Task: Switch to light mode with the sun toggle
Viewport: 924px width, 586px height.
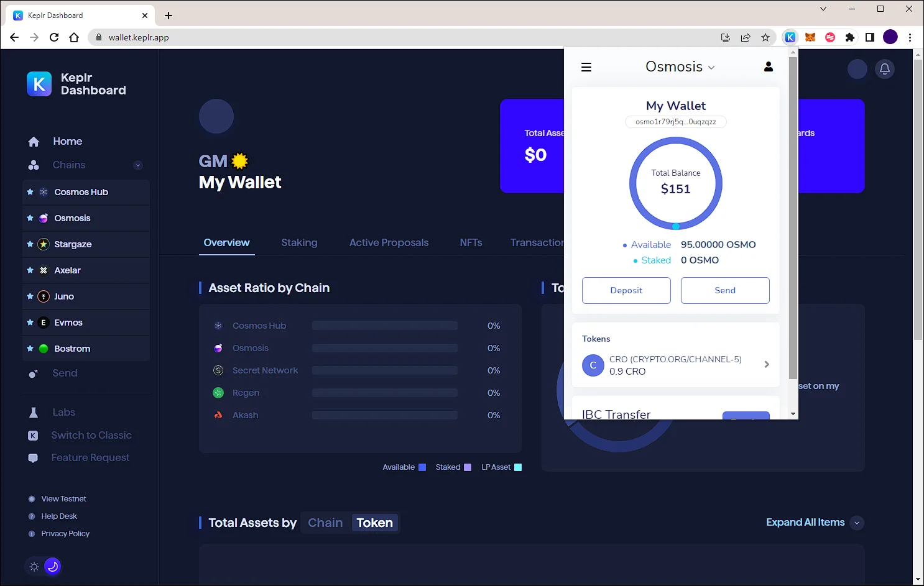Action: point(34,567)
